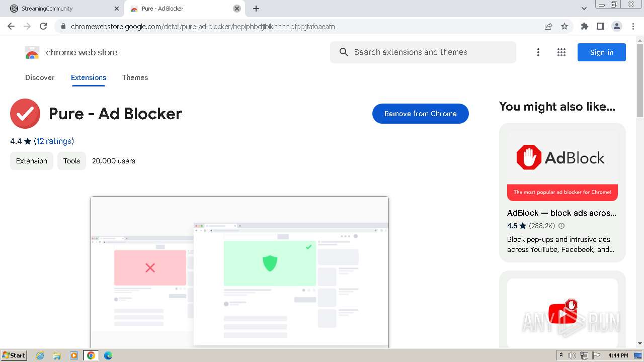Focus the Search extensions and themes field
Image resolution: width=644 pixels, height=362 pixels.
coord(423,52)
